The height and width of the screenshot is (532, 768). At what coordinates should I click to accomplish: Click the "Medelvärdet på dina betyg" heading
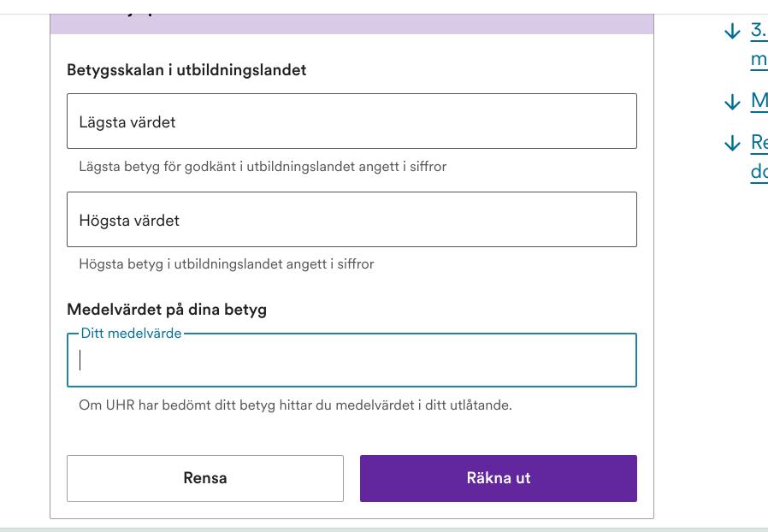tap(167, 310)
